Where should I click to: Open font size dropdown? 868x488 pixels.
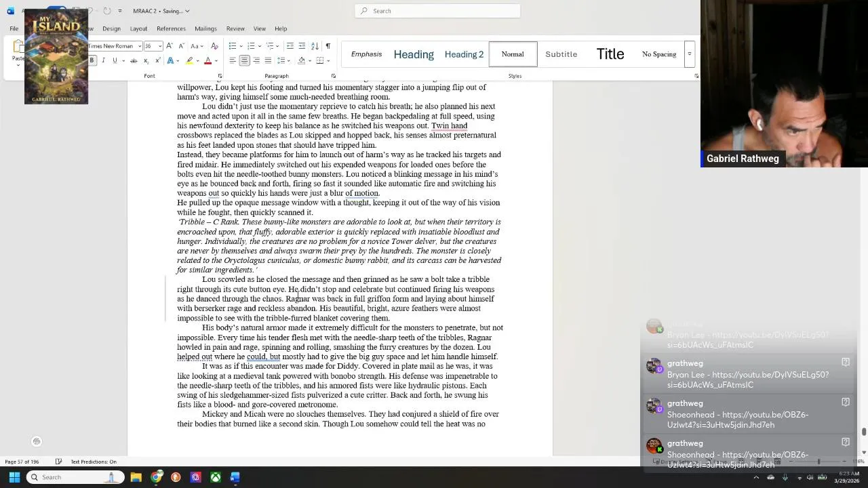[160, 46]
